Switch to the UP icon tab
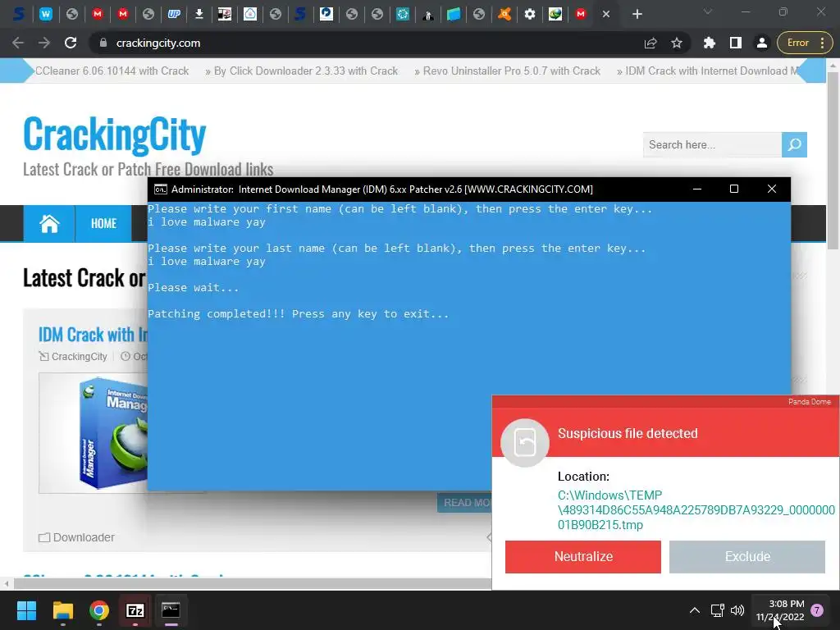The image size is (840, 630). (174, 15)
